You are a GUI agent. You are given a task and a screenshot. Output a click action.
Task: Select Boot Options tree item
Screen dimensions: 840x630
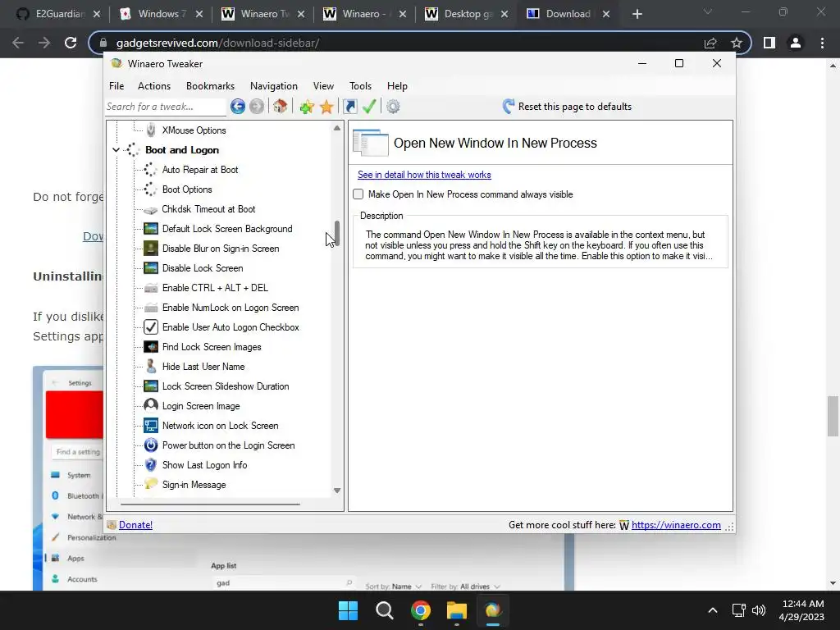187,189
